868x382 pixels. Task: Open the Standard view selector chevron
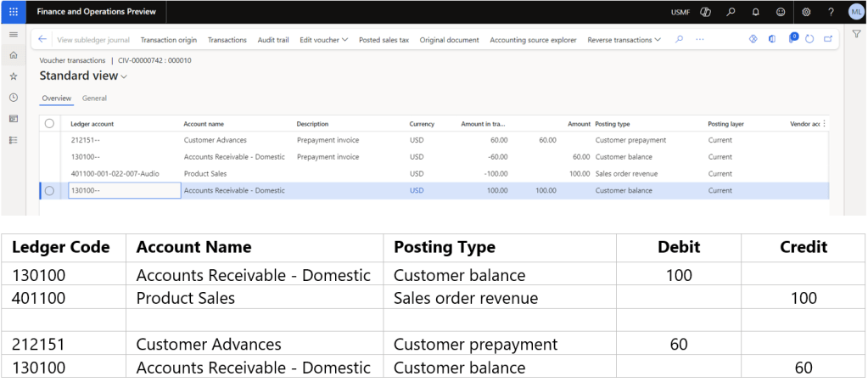pos(124,77)
